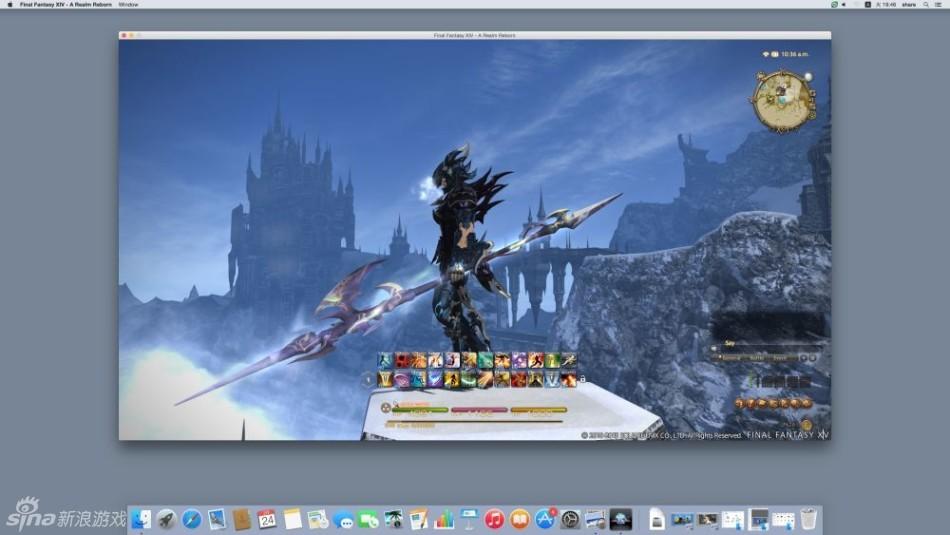Open the Window menu in the menu bar
The image size is (950, 535).
tap(128, 4)
